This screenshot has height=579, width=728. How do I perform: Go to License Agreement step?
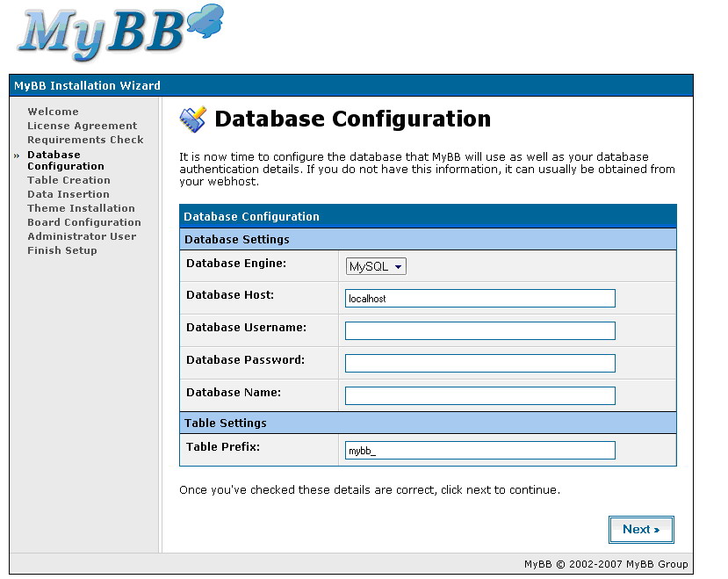(x=83, y=126)
